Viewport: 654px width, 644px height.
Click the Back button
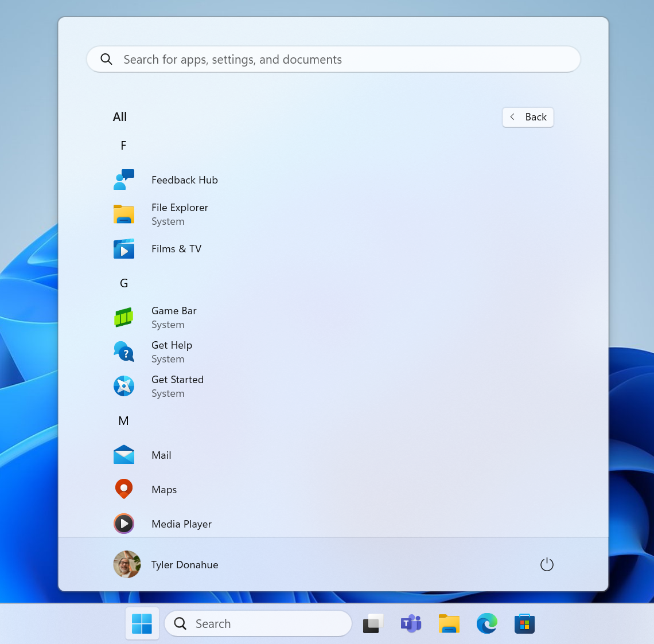(527, 117)
